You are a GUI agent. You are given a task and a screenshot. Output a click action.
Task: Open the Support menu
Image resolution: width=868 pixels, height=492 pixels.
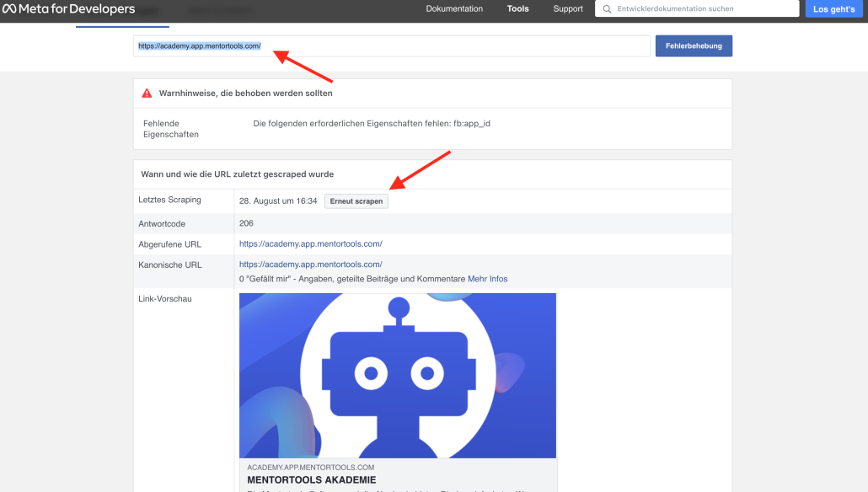click(x=568, y=9)
